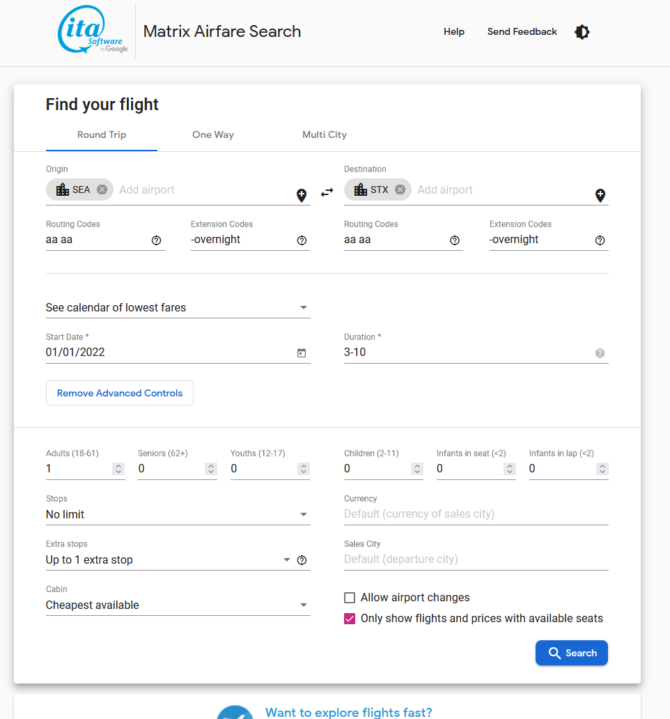Click the Matrix Airfare Search title
The image size is (670, 719).
pyautogui.click(x=222, y=32)
